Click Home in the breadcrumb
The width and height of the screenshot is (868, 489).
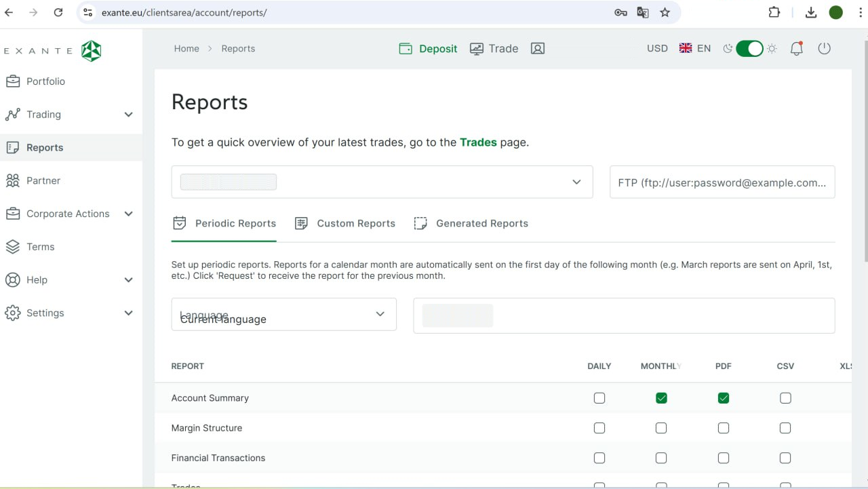[x=186, y=48]
